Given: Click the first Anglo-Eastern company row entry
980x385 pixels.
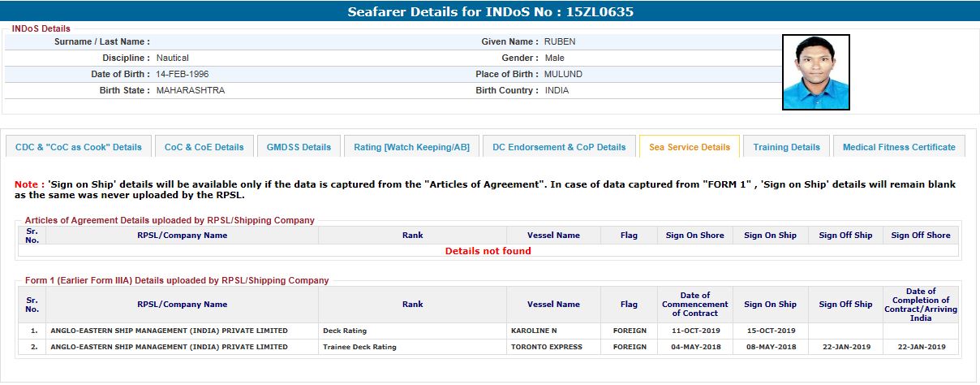Looking at the screenshot, I should coord(169,331).
